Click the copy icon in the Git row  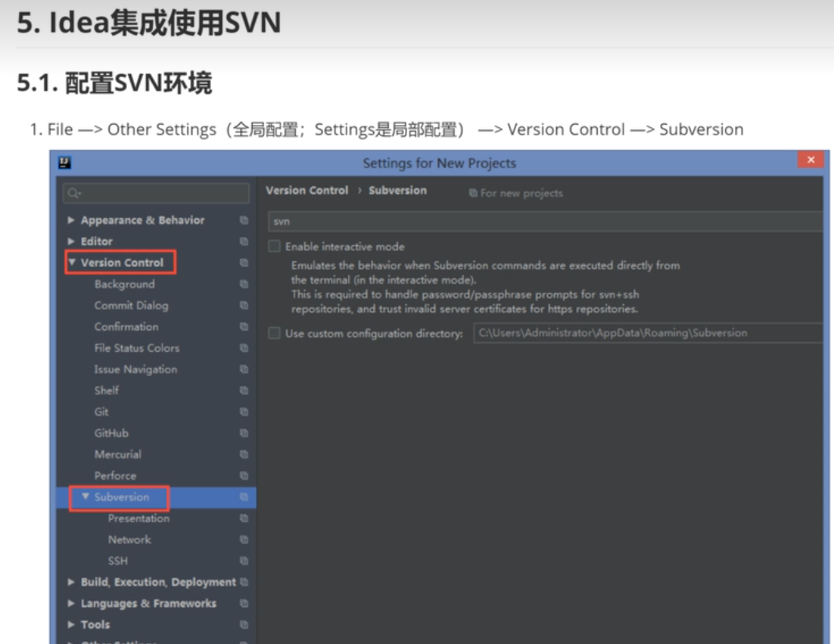click(244, 412)
